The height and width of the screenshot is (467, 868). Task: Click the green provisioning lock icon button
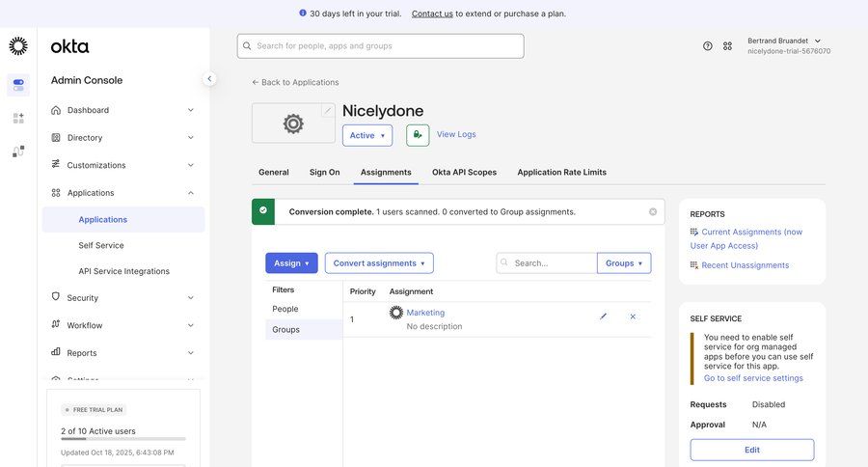pos(418,135)
